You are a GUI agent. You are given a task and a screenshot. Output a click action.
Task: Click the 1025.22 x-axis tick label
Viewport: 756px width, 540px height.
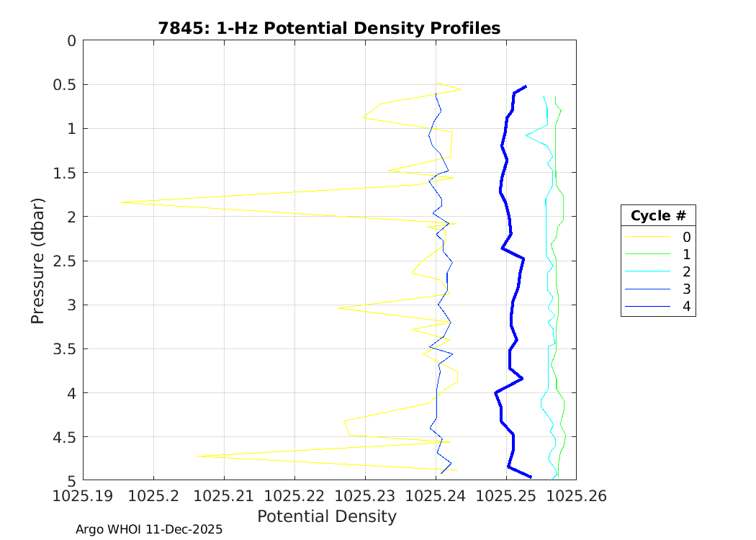click(294, 496)
